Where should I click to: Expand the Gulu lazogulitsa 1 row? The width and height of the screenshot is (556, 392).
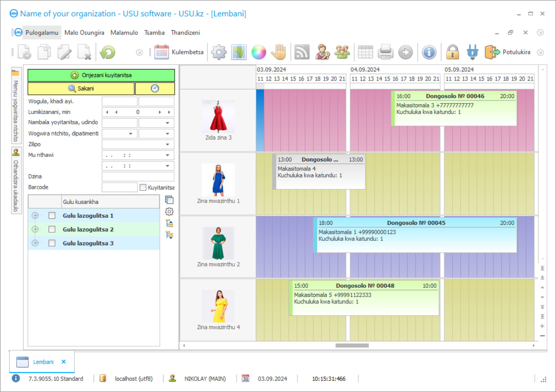[x=35, y=215]
